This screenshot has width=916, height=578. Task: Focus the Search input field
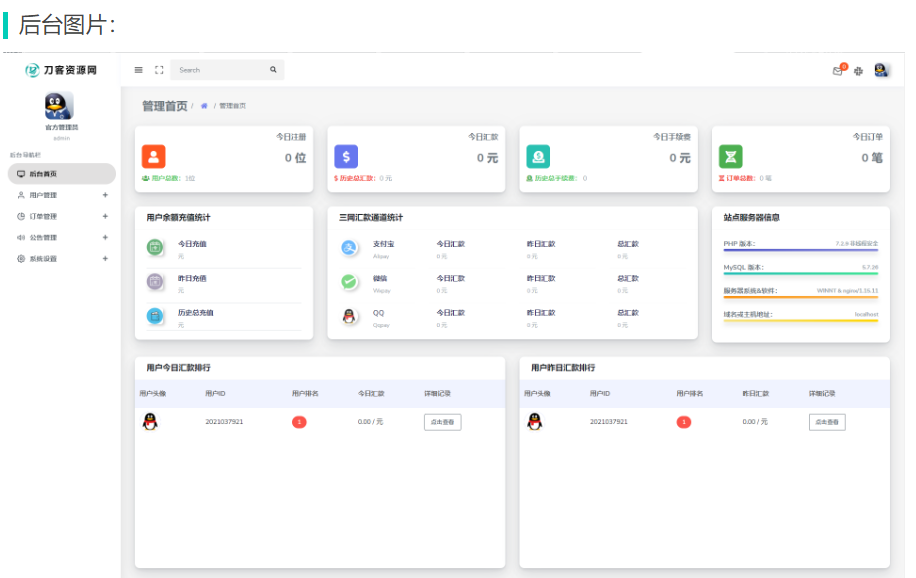click(x=220, y=70)
